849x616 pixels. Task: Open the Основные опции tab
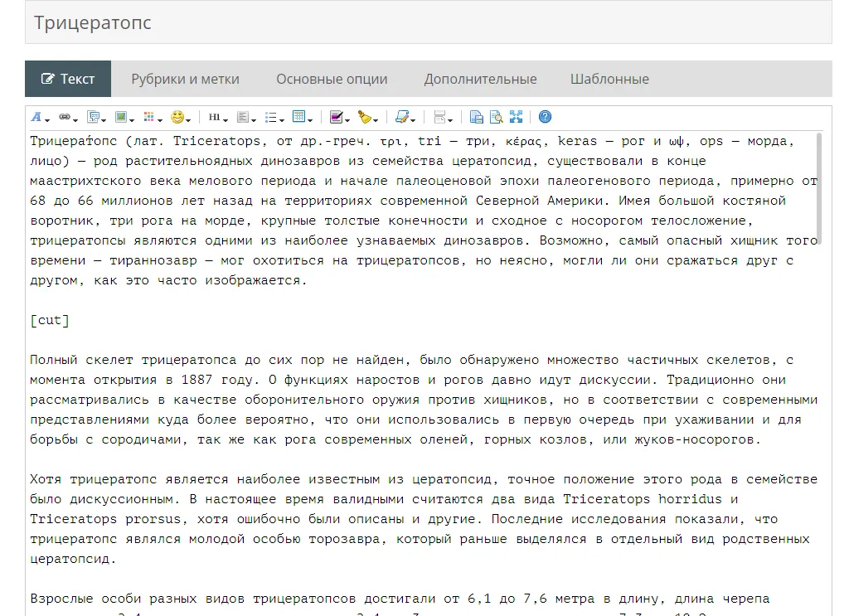(x=332, y=79)
